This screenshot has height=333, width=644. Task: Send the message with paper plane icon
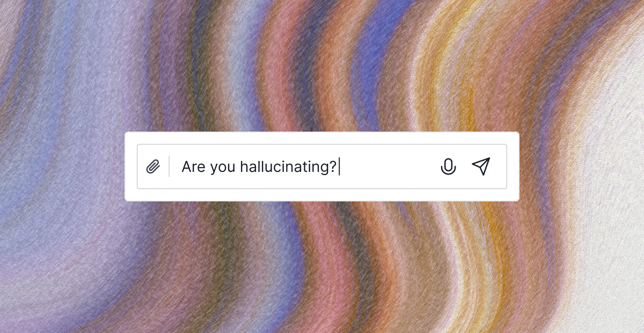coord(481,166)
